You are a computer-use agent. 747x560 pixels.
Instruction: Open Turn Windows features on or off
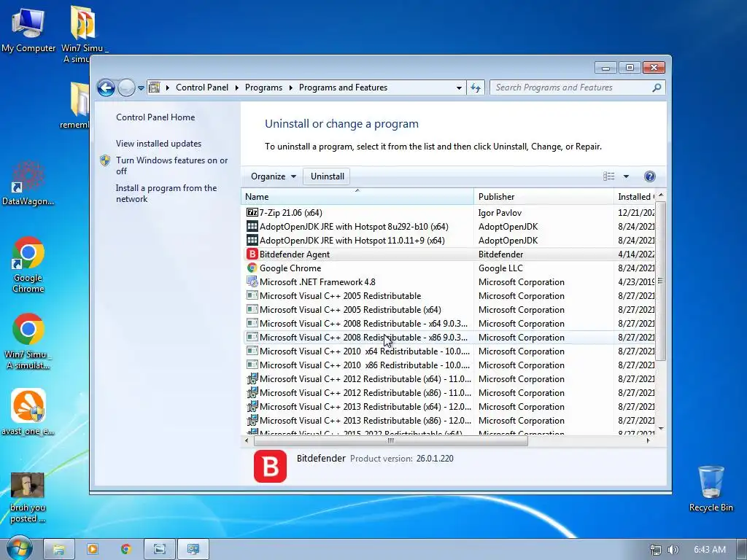pos(171,166)
